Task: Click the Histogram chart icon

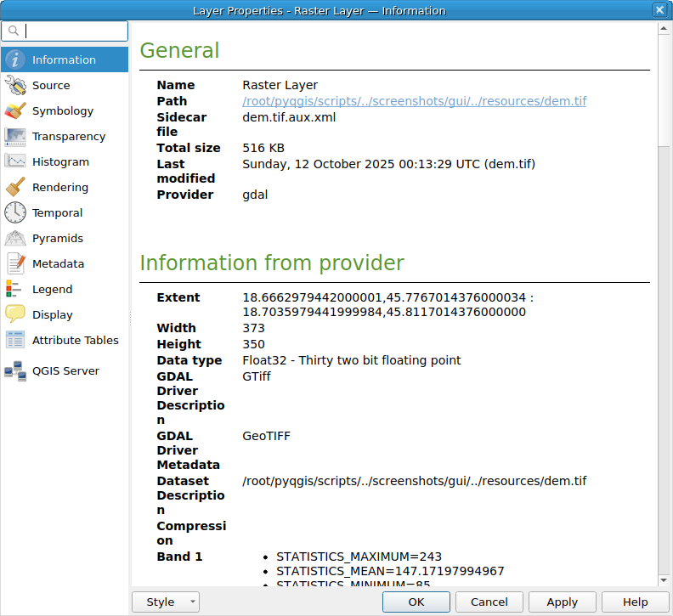Action: tap(15, 161)
